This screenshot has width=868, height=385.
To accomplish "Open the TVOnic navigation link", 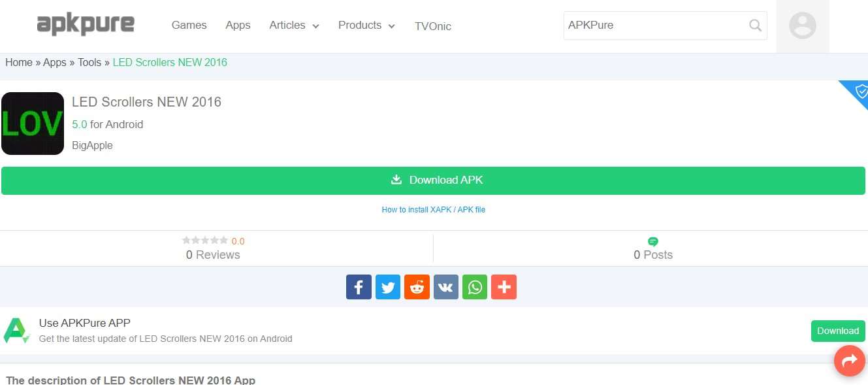I will point(432,26).
